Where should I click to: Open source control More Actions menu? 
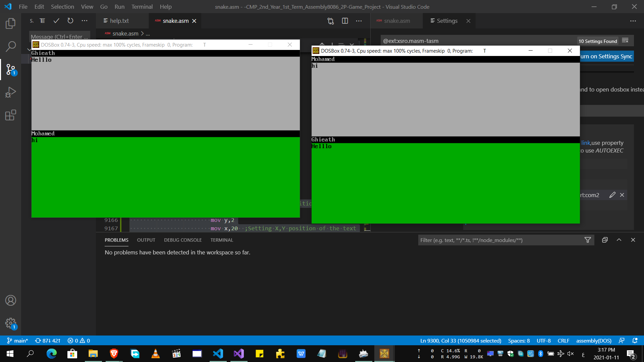(x=84, y=21)
